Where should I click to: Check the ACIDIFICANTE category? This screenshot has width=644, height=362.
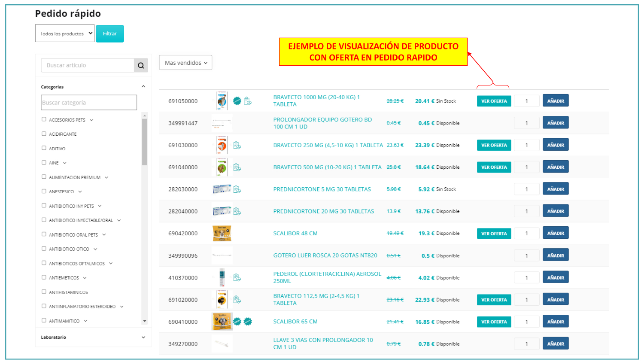point(44,134)
